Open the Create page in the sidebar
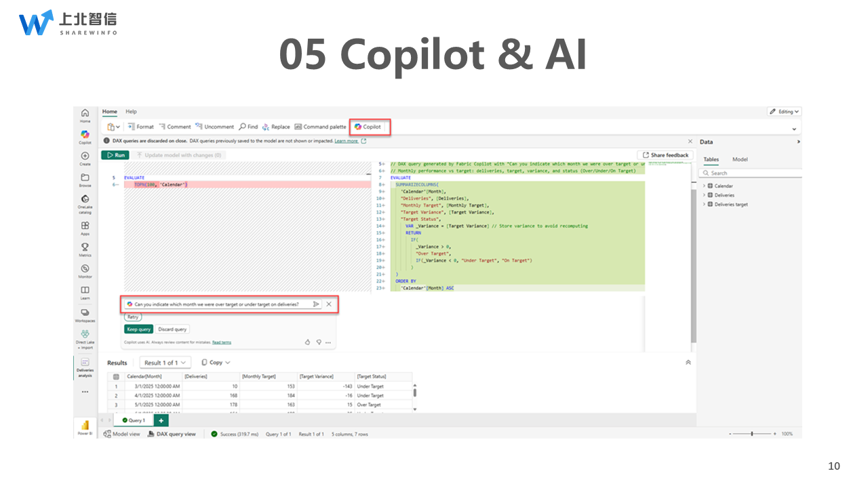The width and height of the screenshot is (868, 488). point(85,159)
